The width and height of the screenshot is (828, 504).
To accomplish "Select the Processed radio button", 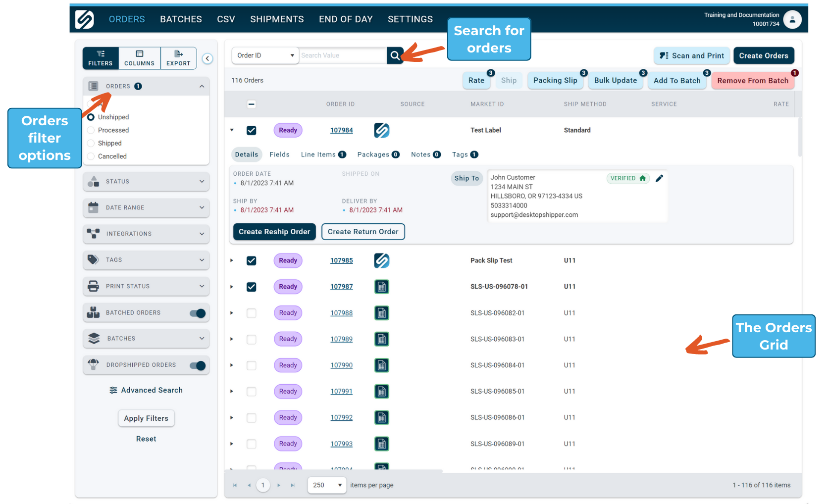I will coord(91,130).
